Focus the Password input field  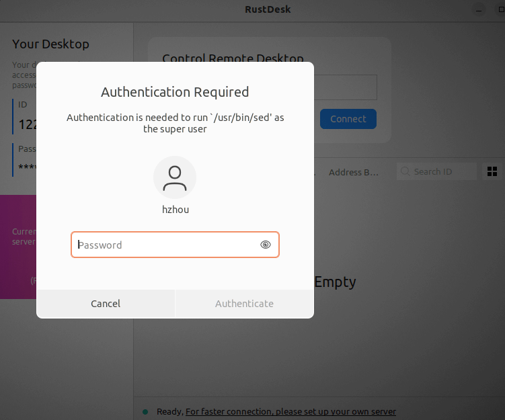pos(168,245)
